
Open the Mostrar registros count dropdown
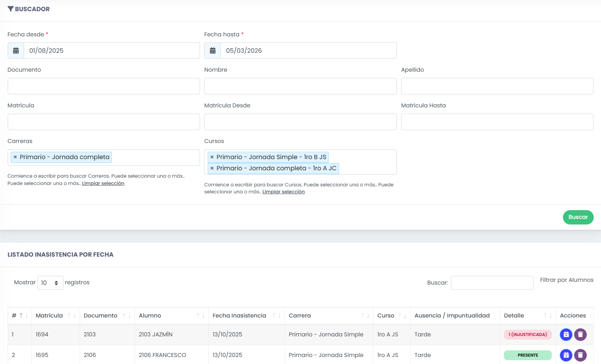click(50, 283)
